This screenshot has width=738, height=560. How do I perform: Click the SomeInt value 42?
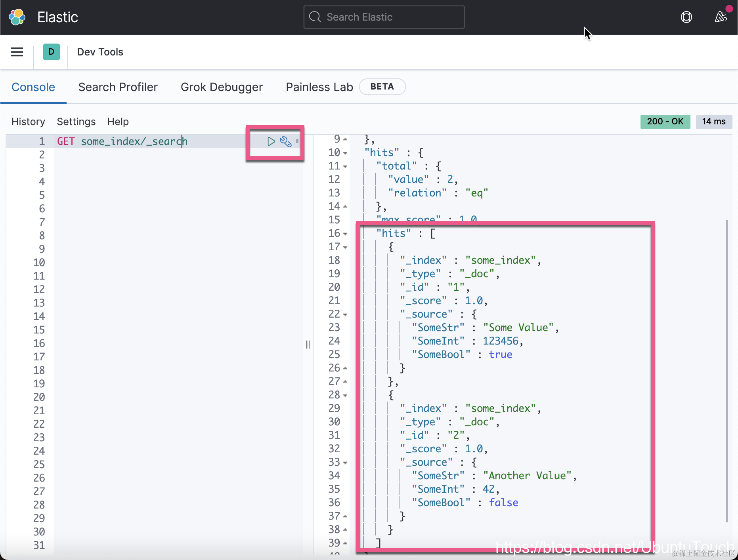(x=489, y=489)
